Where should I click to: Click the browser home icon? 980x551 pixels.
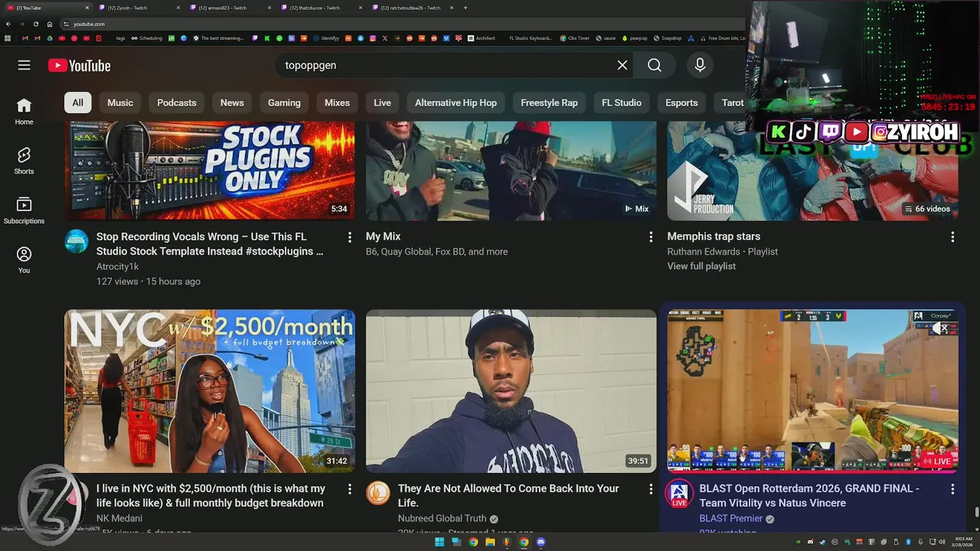click(50, 24)
